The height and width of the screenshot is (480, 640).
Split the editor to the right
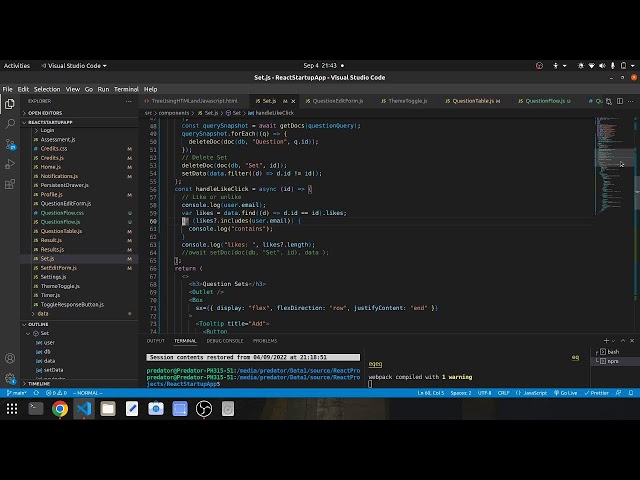click(x=620, y=101)
